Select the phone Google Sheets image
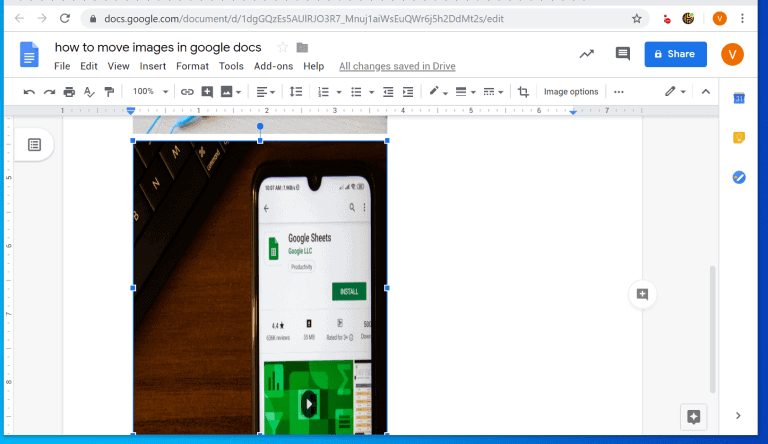The height and width of the screenshot is (444, 768). 260,288
